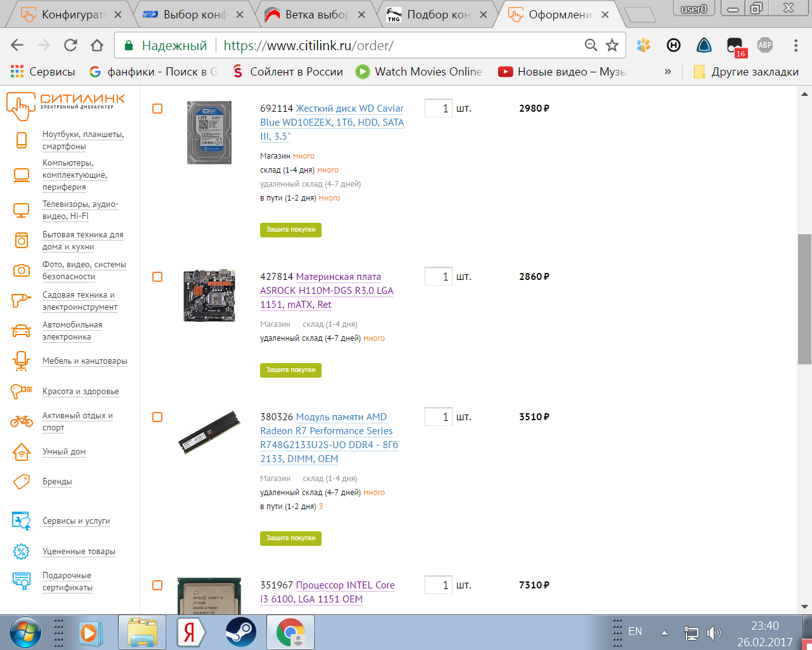Expand the hidden bookmarks chevron

pyautogui.click(x=667, y=72)
